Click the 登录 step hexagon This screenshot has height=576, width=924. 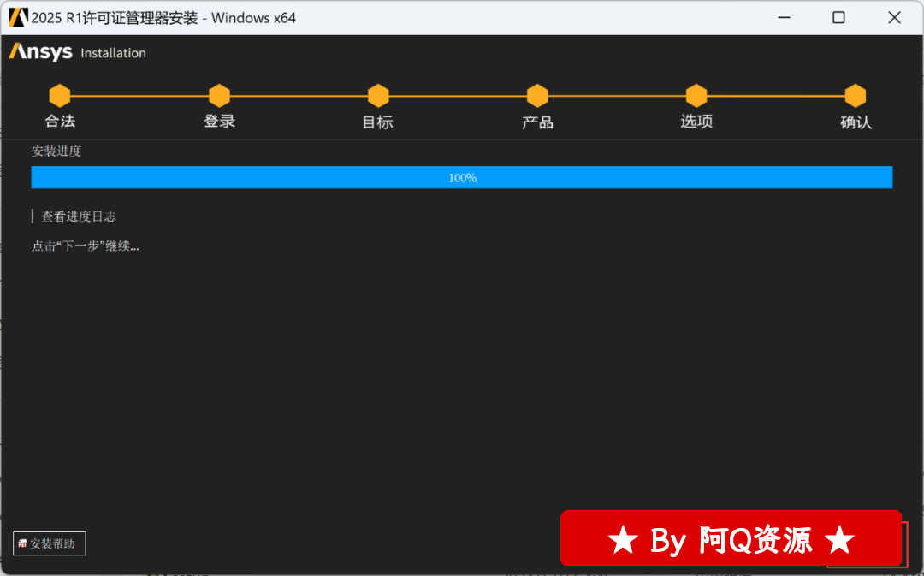[219, 96]
